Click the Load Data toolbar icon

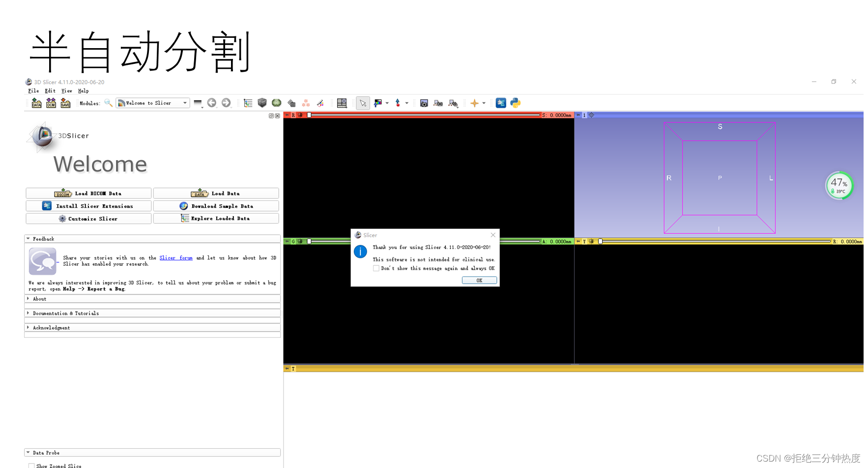tap(36, 103)
